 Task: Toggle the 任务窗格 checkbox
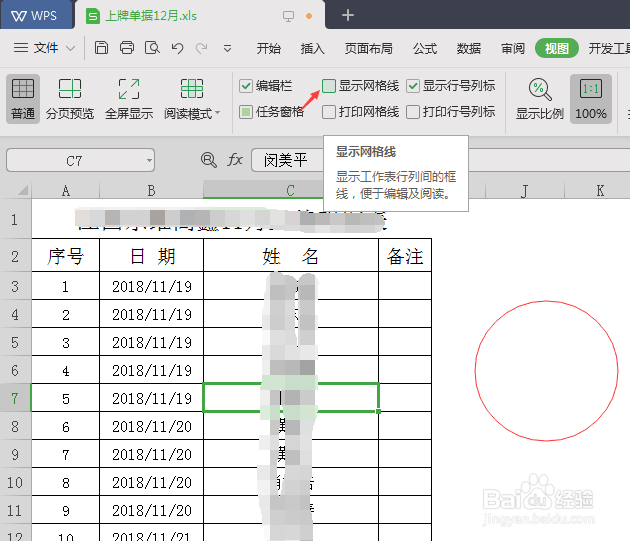[x=245, y=112]
